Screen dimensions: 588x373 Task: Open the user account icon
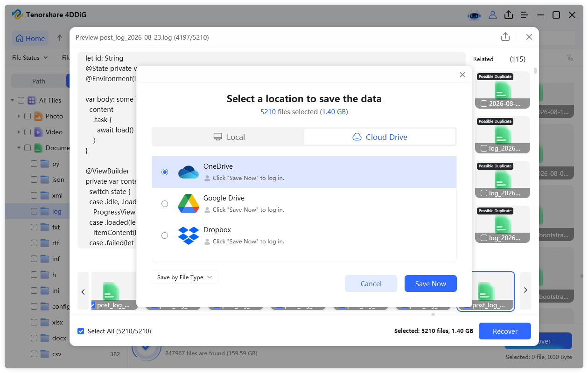[493, 15]
